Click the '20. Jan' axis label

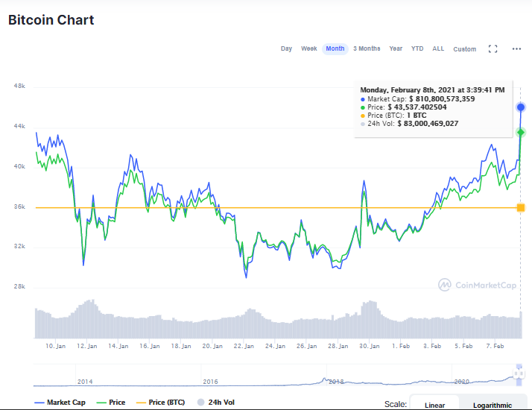(x=212, y=346)
